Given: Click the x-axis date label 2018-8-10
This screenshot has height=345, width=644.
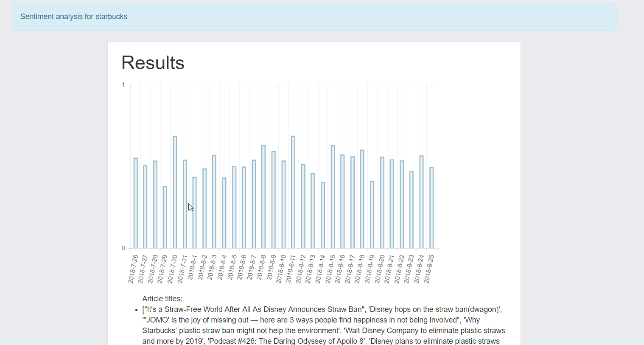Looking at the screenshot, I should (x=280, y=269).
